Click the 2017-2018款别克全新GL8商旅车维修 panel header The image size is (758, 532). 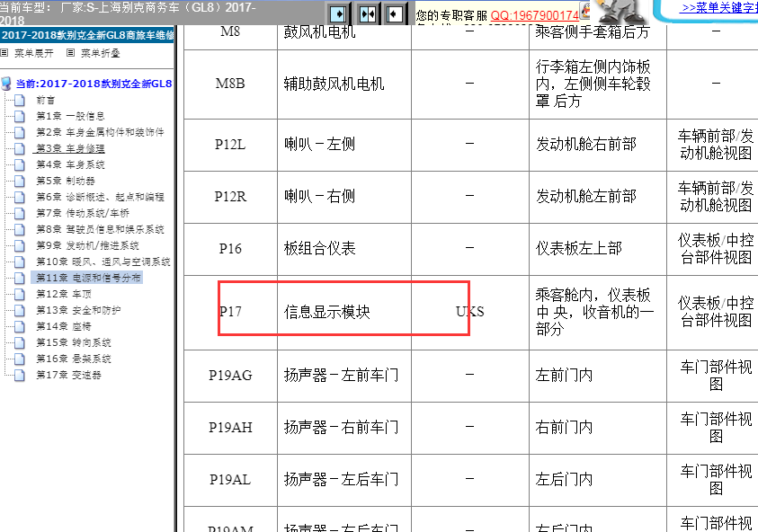(x=87, y=35)
